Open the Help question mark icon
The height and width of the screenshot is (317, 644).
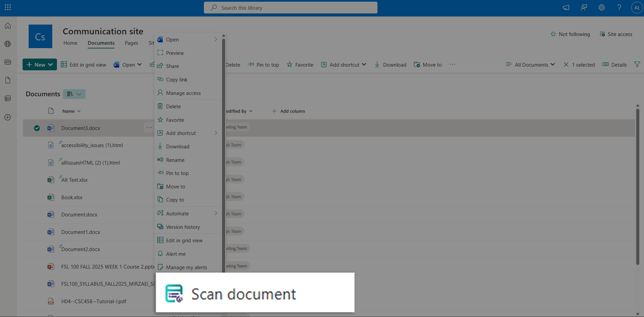click(x=619, y=7)
